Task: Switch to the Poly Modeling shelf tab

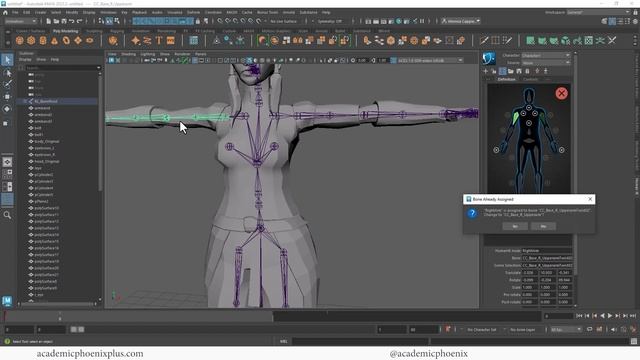Action: (x=65, y=31)
